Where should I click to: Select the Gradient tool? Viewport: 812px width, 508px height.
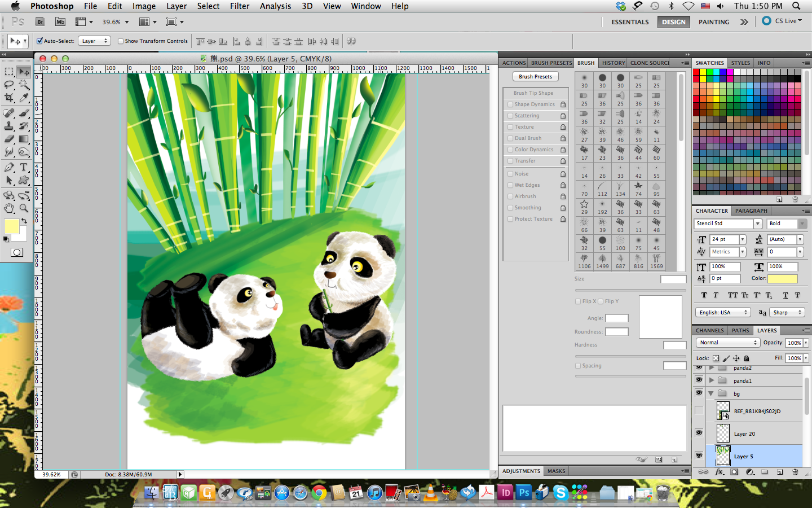coord(24,139)
